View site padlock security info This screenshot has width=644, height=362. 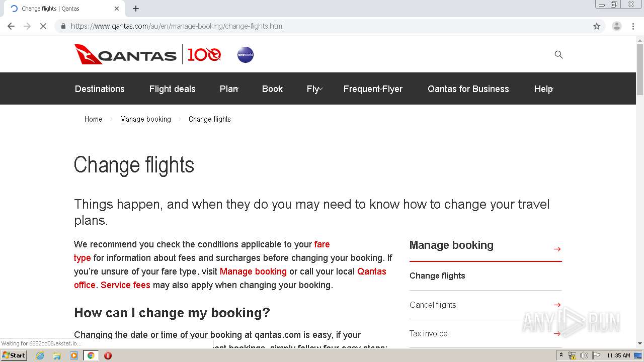pos(63,26)
